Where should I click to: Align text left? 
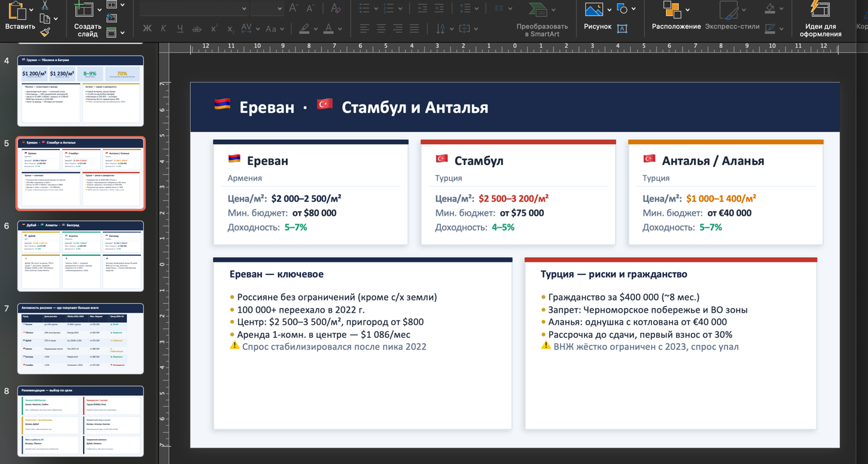pyautogui.click(x=364, y=28)
